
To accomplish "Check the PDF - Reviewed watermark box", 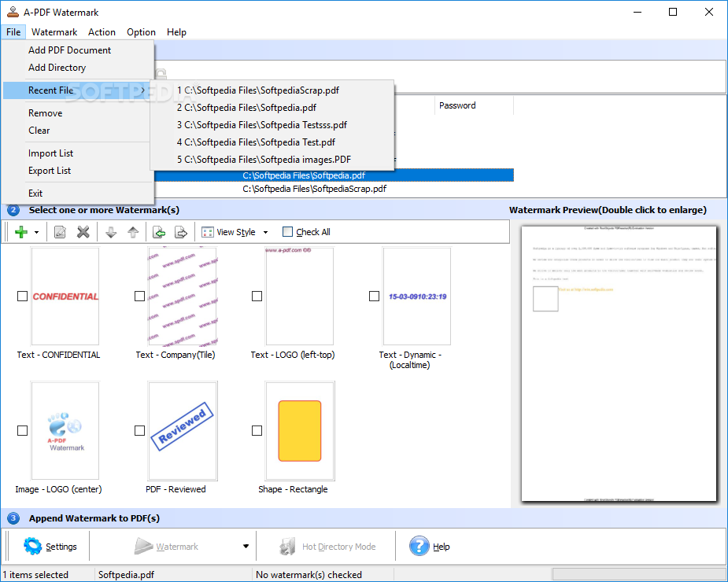I will pyautogui.click(x=140, y=431).
